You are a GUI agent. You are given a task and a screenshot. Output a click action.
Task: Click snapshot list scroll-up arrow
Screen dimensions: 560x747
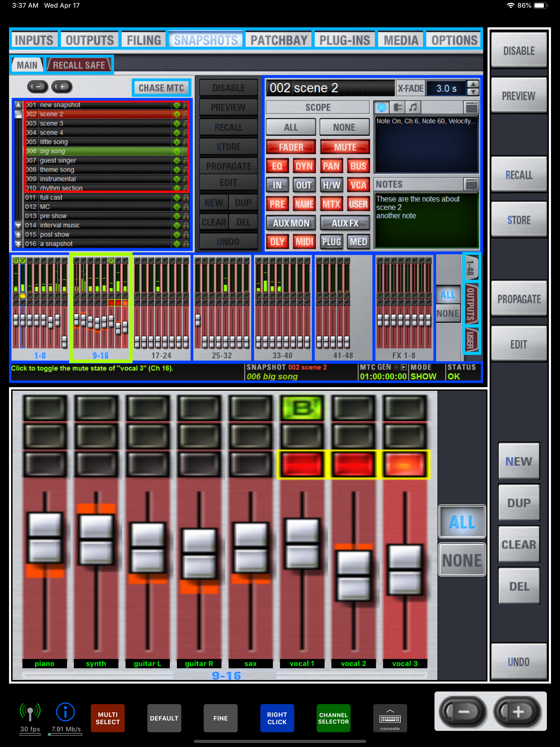tap(19, 105)
